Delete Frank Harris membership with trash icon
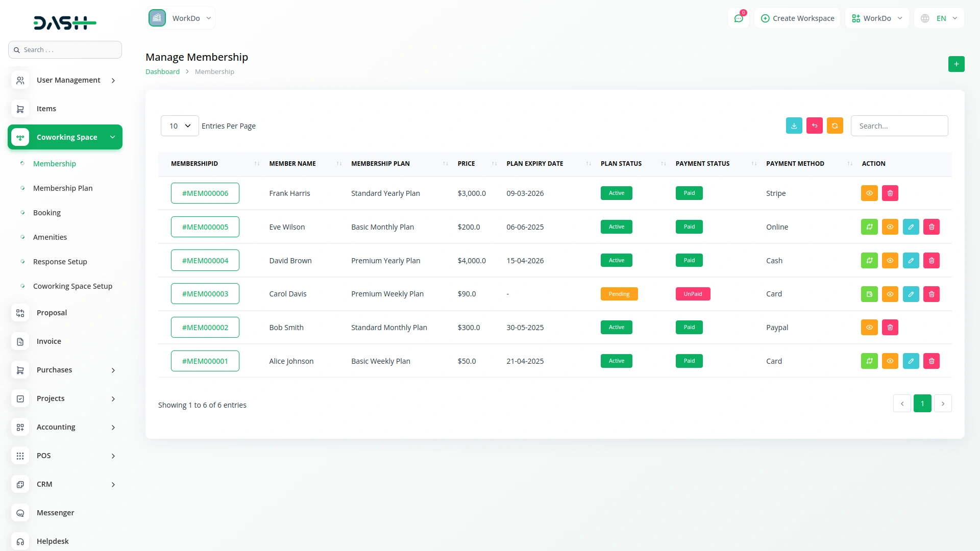The height and width of the screenshot is (551, 980). [890, 193]
